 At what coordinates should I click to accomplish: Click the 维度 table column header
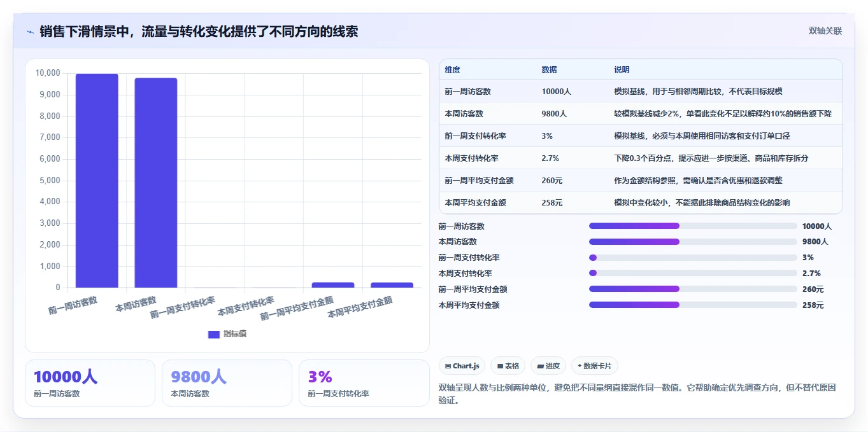(452, 69)
